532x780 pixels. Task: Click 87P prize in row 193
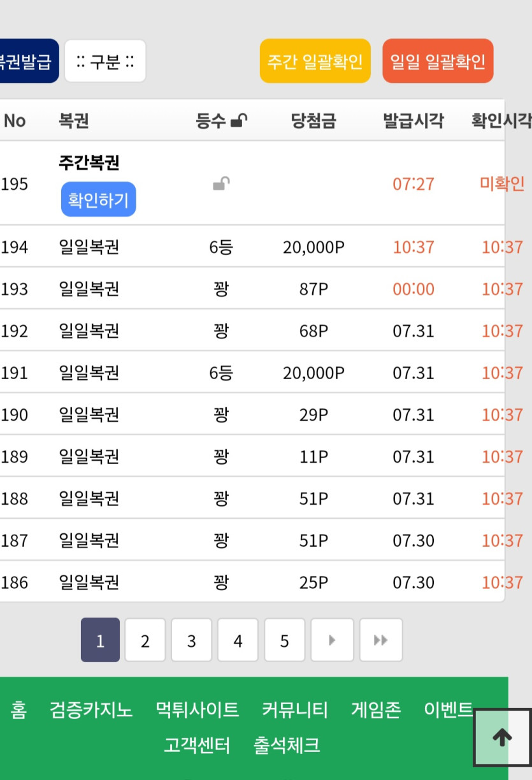point(313,289)
